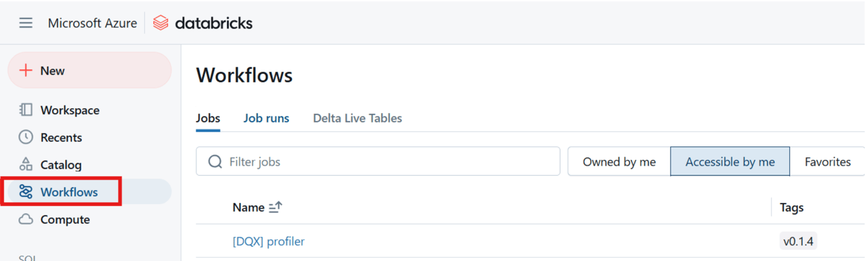Viewport: 868px width, 261px height.
Task: Switch to the Delta Live Tables tab
Action: click(x=357, y=118)
